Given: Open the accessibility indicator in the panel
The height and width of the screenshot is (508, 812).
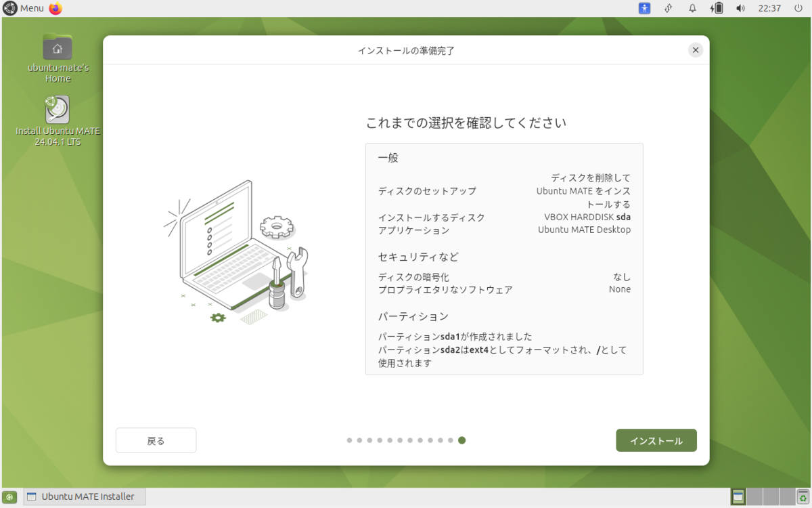Looking at the screenshot, I should [644, 8].
